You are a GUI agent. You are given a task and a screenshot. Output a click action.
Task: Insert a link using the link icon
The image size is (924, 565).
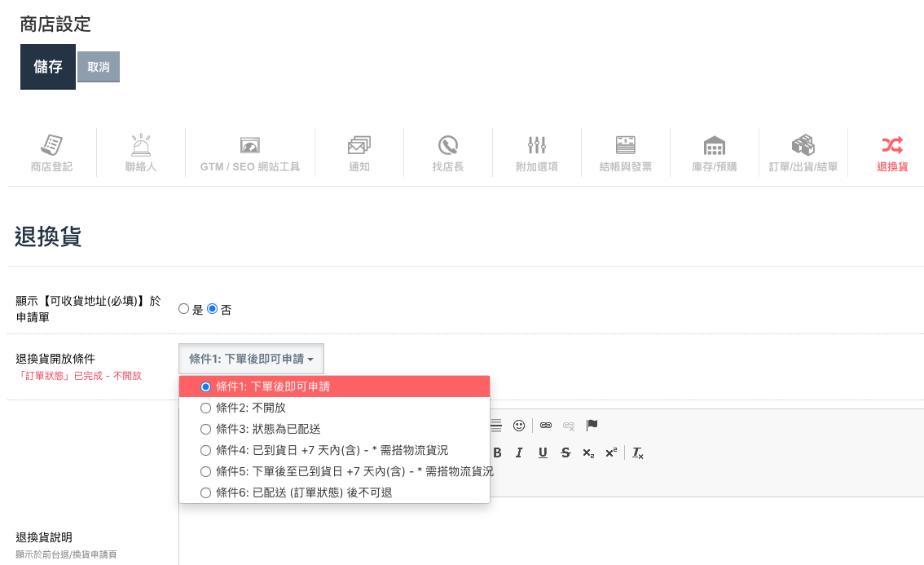pos(546,426)
